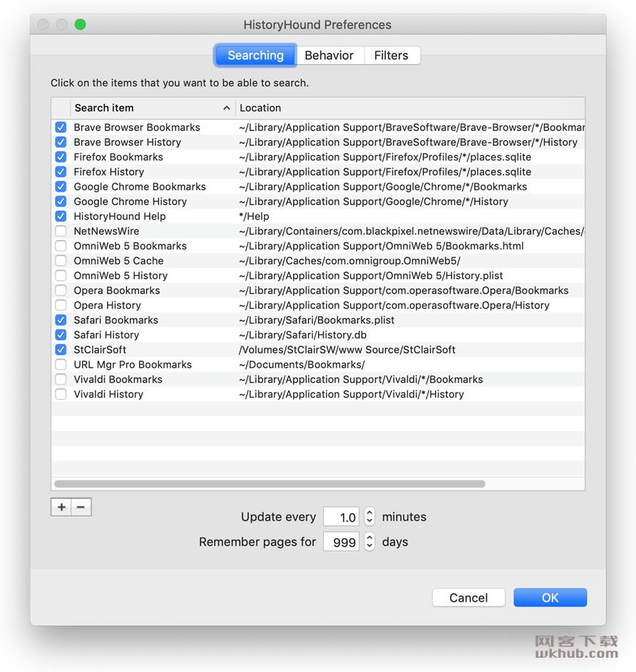Sort by the Search item column header
Viewport: 636px width, 672px height.
click(153, 108)
